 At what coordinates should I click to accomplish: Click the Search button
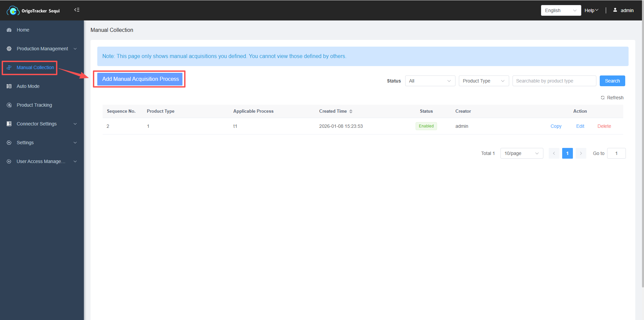pyautogui.click(x=612, y=81)
